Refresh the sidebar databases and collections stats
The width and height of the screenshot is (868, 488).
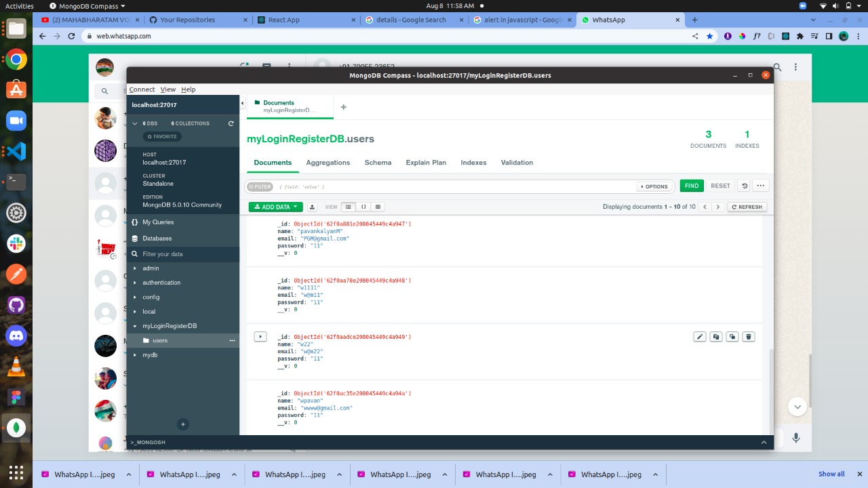pyautogui.click(x=231, y=123)
